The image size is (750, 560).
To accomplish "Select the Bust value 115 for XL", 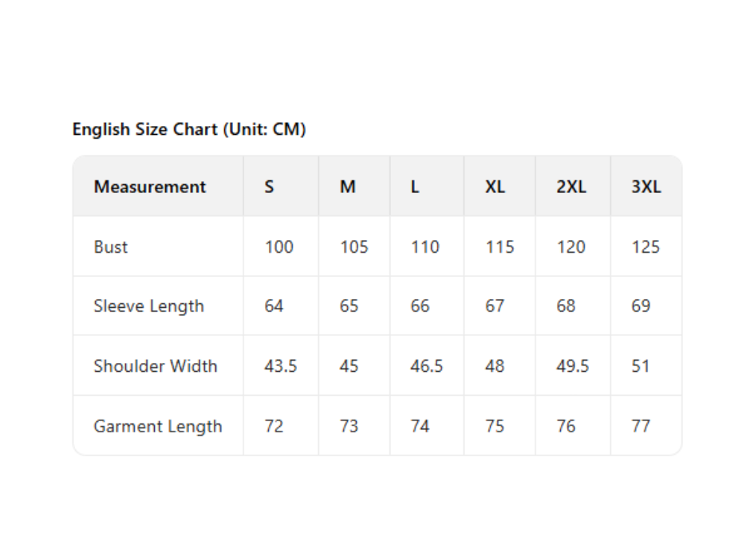I will click(x=499, y=246).
